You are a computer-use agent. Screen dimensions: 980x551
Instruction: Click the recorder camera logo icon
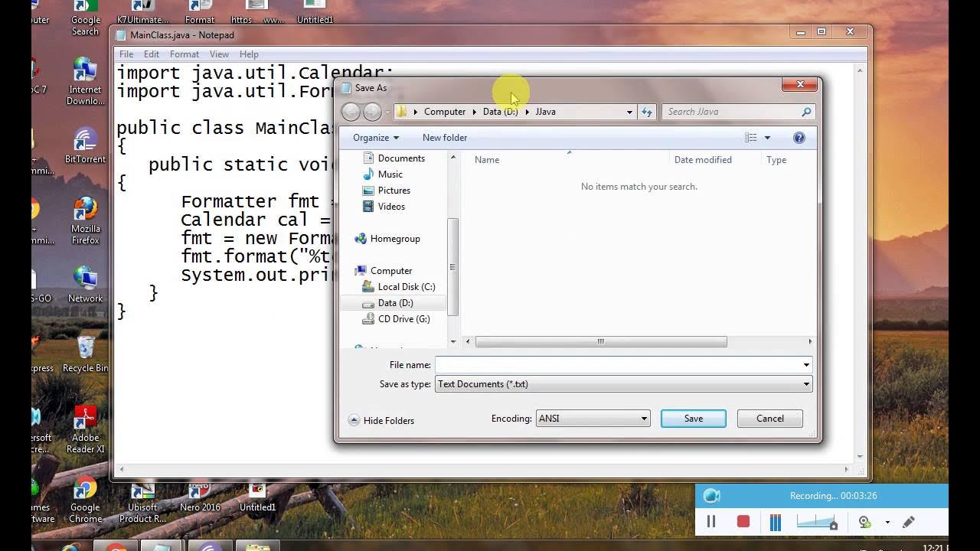click(711, 496)
